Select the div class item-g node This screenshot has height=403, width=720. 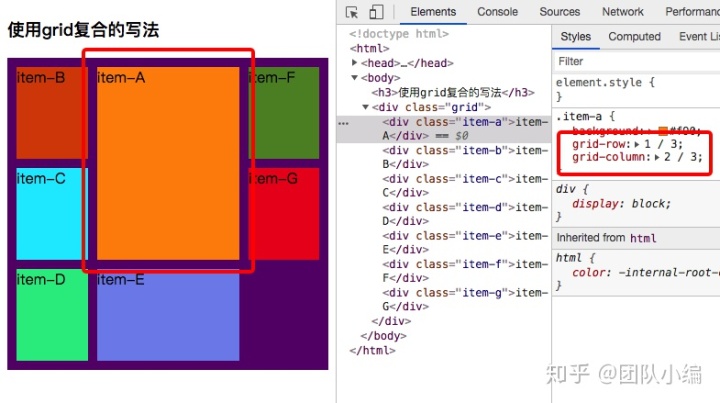(x=465, y=300)
